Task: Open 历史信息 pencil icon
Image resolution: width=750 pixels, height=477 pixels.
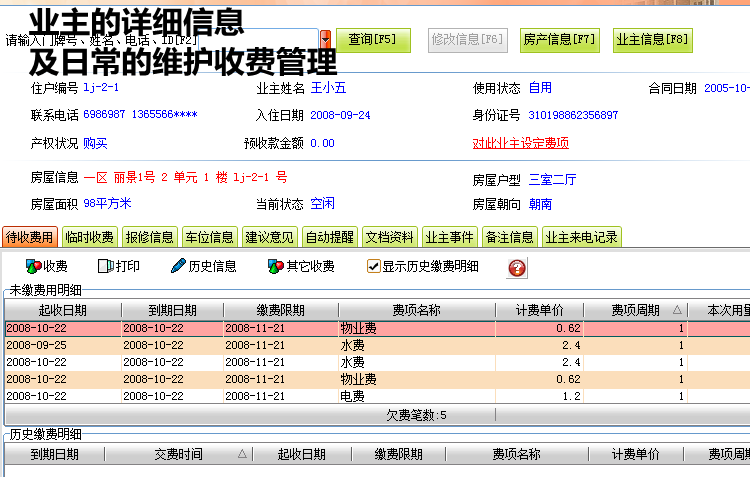Action: 178,266
